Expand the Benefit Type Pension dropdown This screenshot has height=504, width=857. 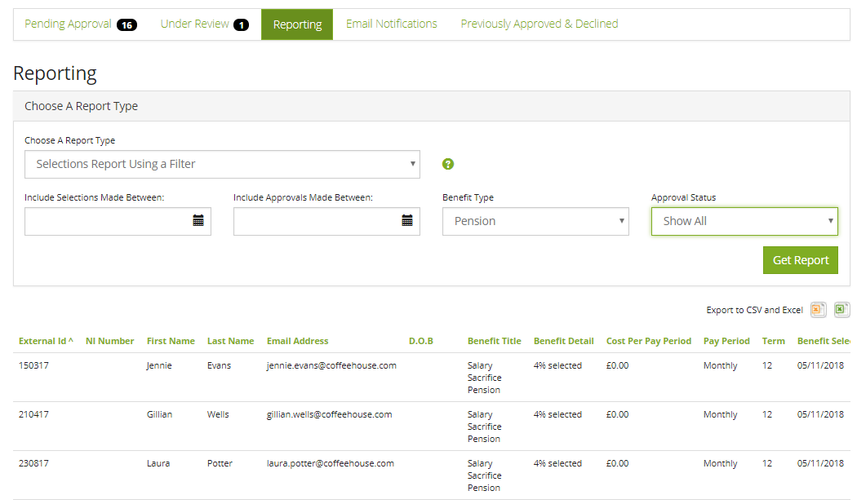535,221
